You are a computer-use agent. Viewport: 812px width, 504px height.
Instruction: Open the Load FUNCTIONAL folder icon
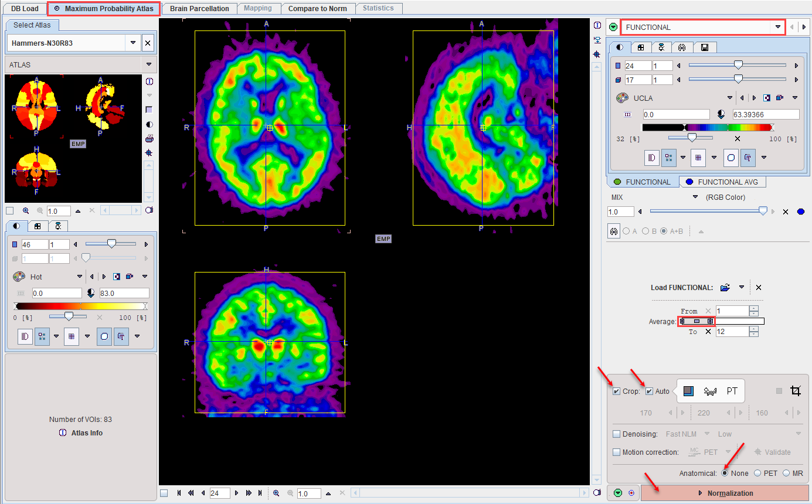tap(725, 288)
